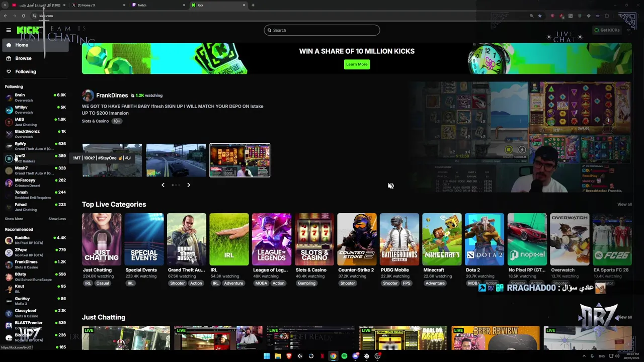
Task: Bookmark this page with star icon
Action: 540,16
